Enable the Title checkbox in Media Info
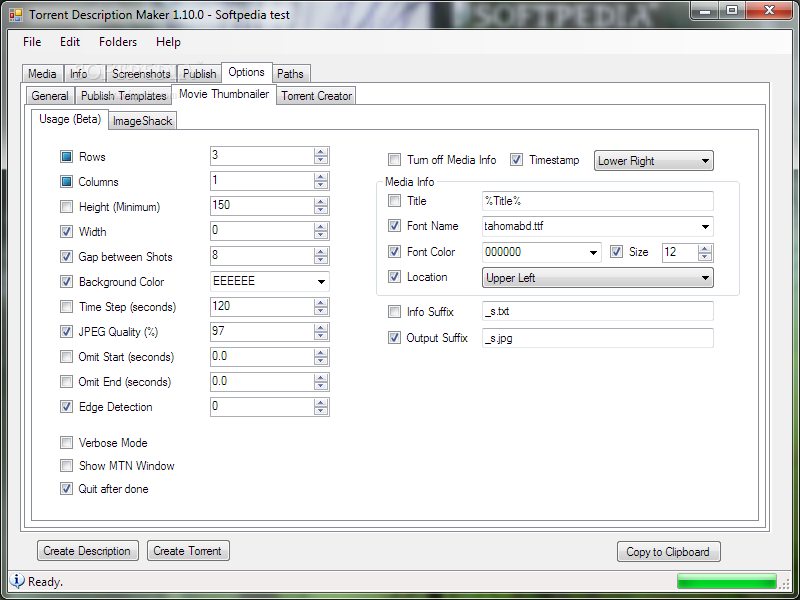 [x=394, y=201]
